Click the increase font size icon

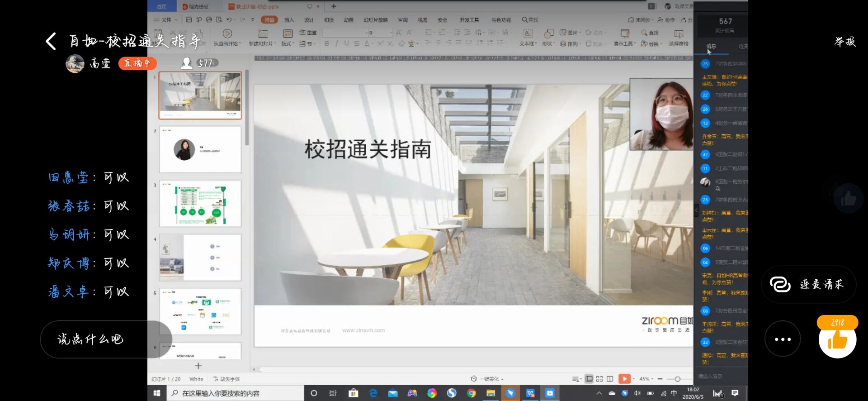[399, 33]
